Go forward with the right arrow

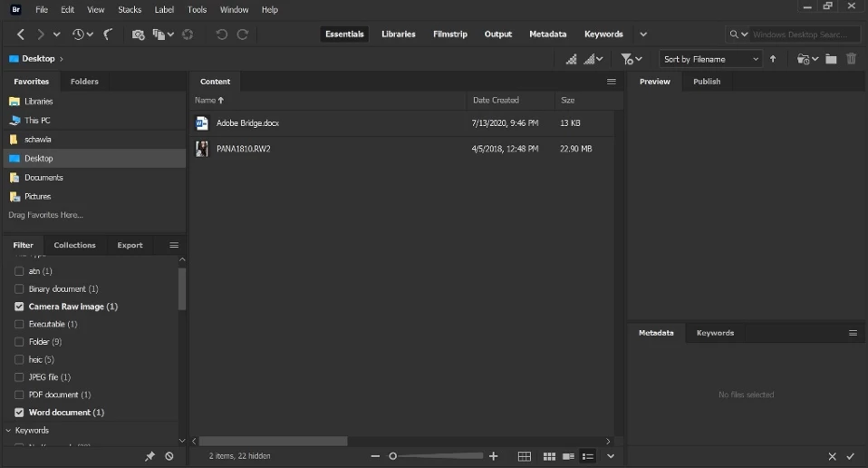click(x=41, y=34)
